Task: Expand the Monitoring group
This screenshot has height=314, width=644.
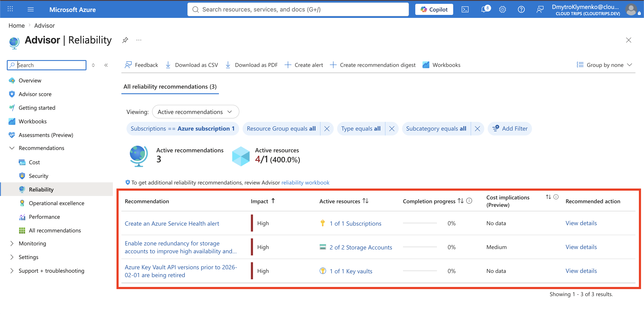Action: coord(12,243)
